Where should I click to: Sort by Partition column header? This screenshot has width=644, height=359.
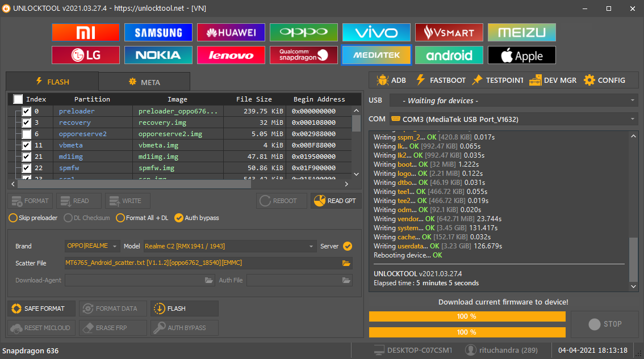[x=93, y=99]
